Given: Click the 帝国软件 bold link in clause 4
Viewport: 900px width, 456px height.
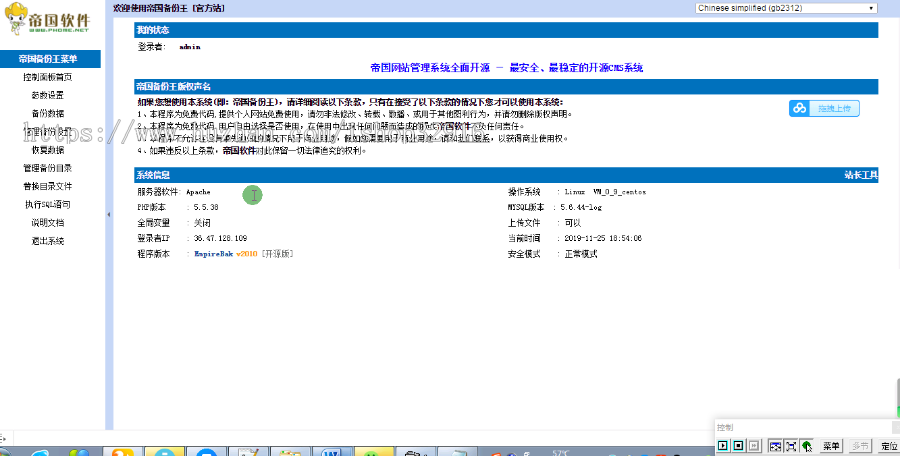Looking at the screenshot, I should click(x=239, y=150).
